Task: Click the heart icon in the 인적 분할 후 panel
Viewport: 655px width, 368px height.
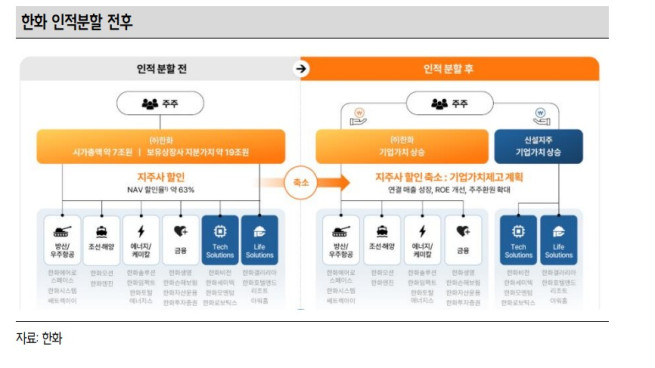Action: click(463, 231)
